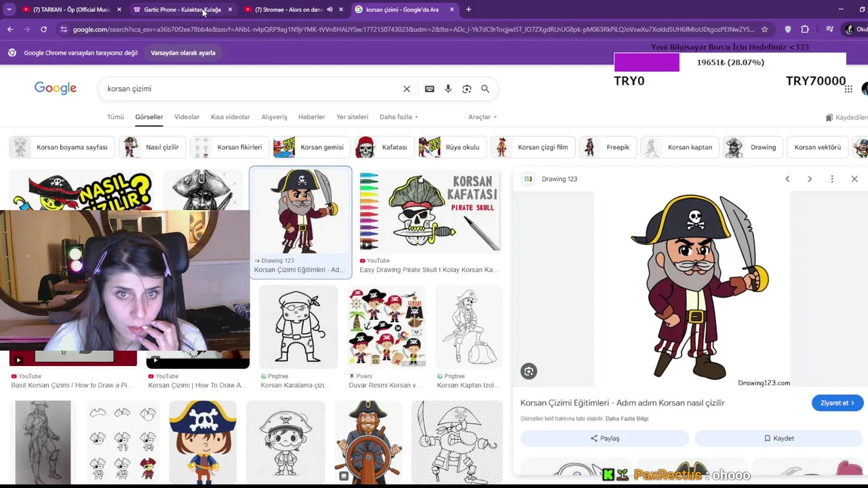Open the Daha Fazla Bilgi link
The height and width of the screenshot is (488, 868).
pyautogui.click(x=627, y=419)
